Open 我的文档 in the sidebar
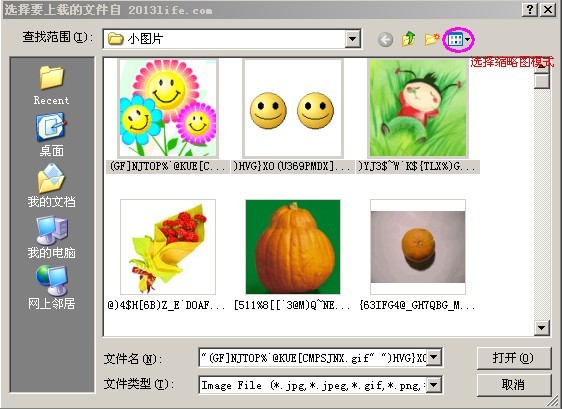This screenshot has height=409, width=562. (x=52, y=186)
